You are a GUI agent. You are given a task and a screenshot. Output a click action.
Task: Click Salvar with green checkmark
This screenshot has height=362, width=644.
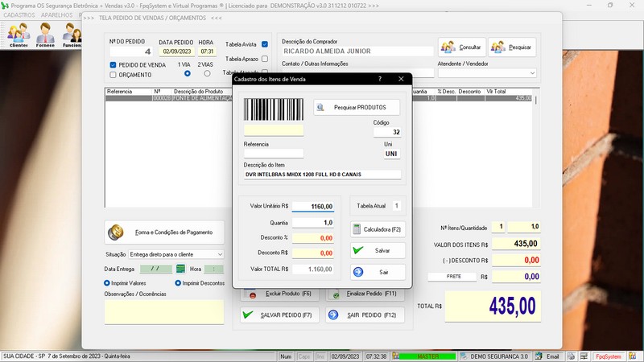coord(378,251)
